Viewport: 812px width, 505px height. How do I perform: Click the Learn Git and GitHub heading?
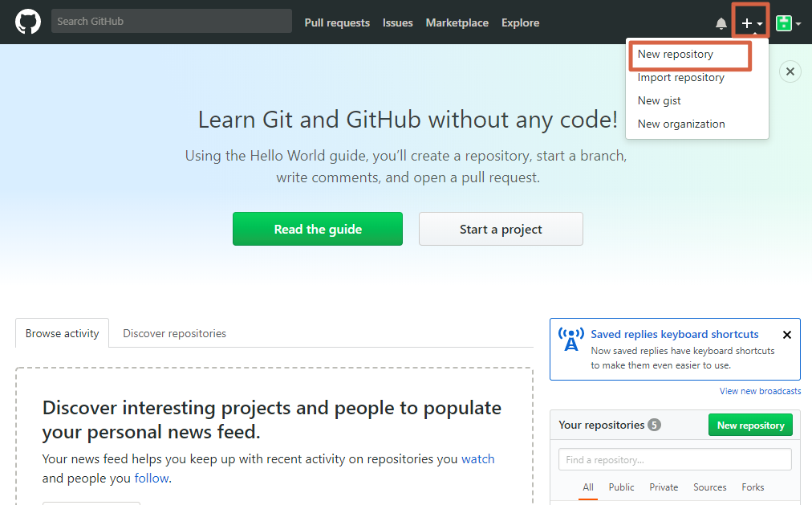(x=408, y=120)
